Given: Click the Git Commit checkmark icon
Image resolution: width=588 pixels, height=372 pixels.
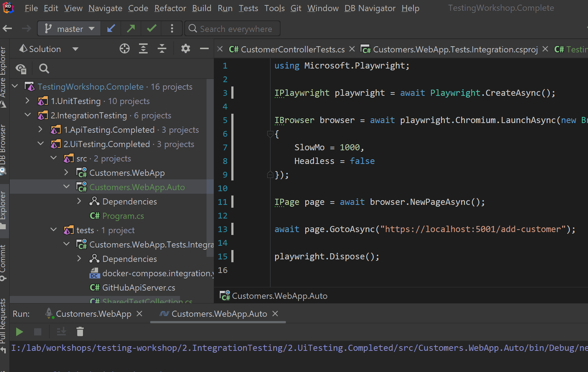Looking at the screenshot, I should pyautogui.click(x=152, y=29).
